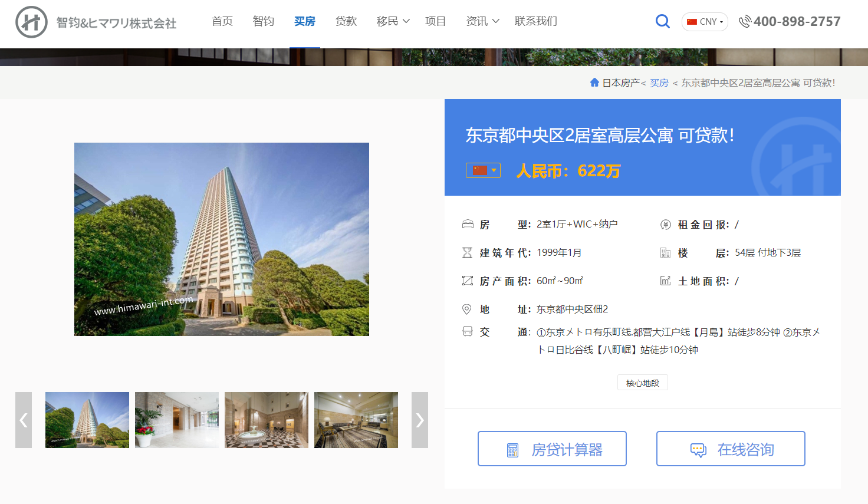The width and height of the screenshot is (868, 504).
Task: Select the lobby fountain thumbnail
Action: click(267, 420)
